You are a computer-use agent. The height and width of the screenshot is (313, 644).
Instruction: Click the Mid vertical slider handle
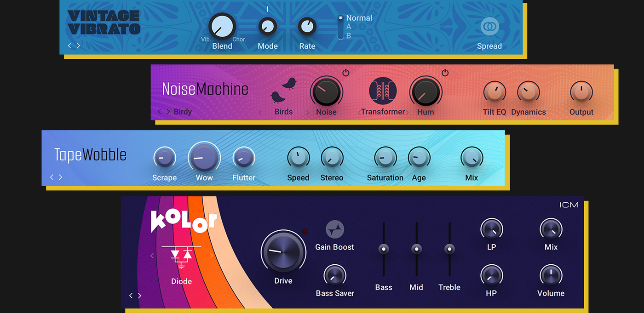click(x=416, y=249)
